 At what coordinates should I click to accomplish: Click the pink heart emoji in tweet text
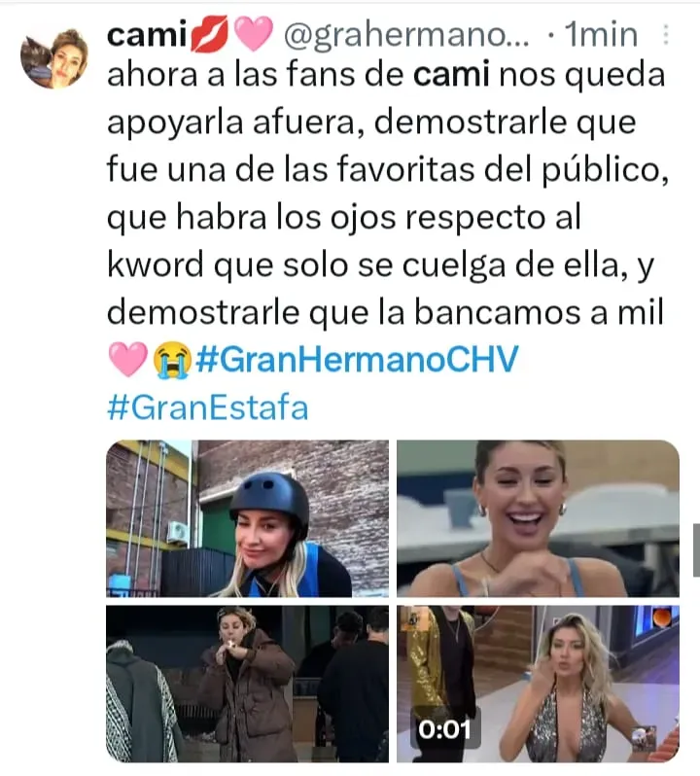point(127,360)
